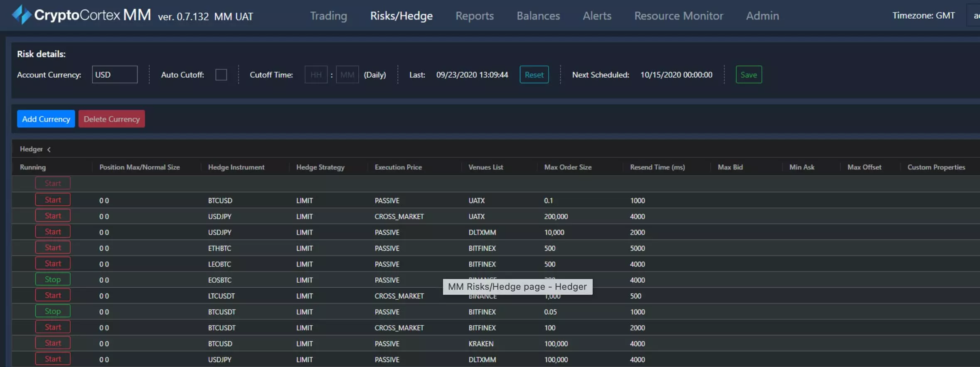The width and height of the screenshot is (980, 367).
Task: Go to the Reports tab
Action: [x=475, y=16]
